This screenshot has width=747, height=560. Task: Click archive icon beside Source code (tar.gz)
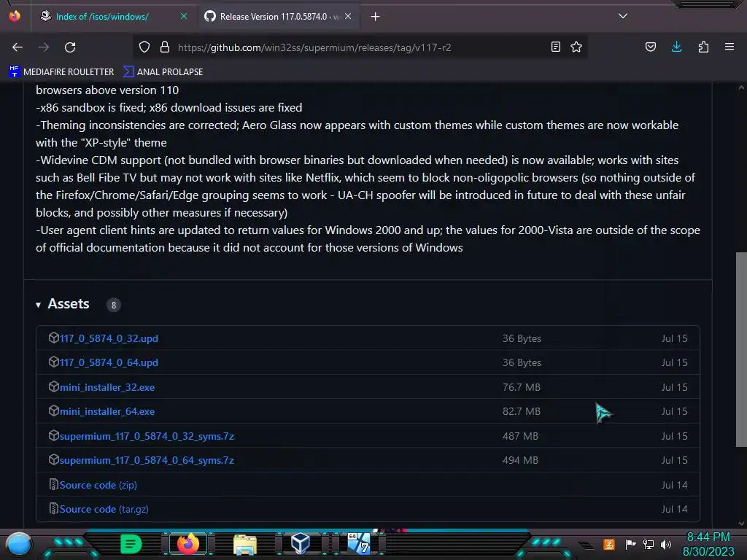click(54, 508)
